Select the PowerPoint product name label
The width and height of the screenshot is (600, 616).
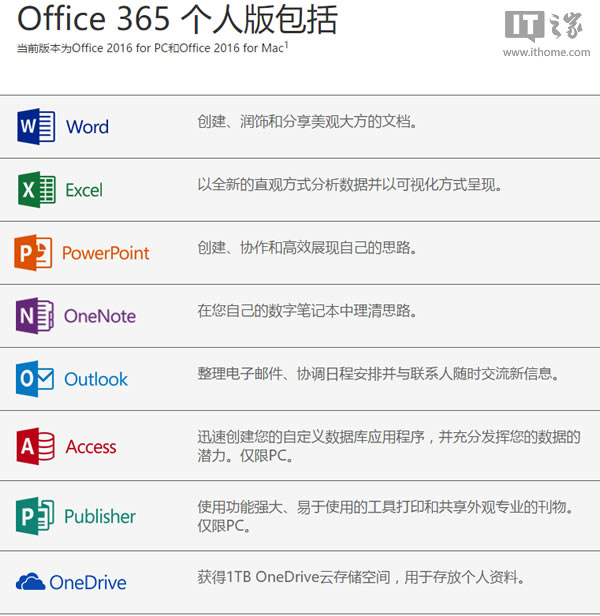[106, 253]
